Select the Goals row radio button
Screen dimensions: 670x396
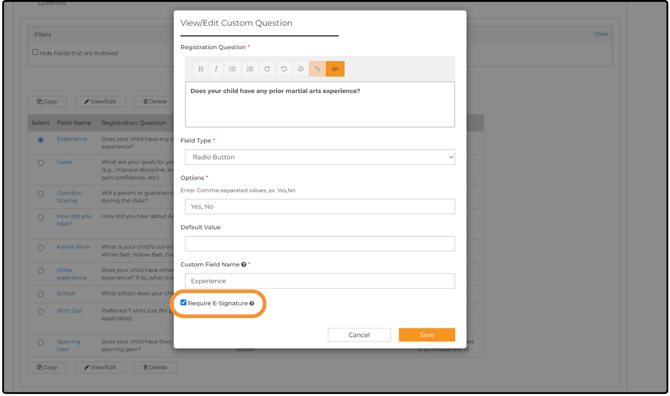[41, 163]
